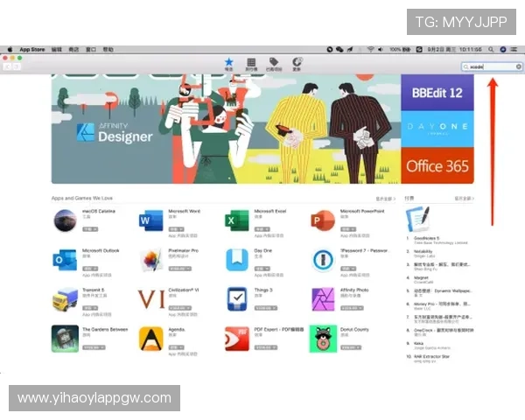Clear the search field text with X button
Viewport: 525px width, 420px height.
(x=519, y=66)
